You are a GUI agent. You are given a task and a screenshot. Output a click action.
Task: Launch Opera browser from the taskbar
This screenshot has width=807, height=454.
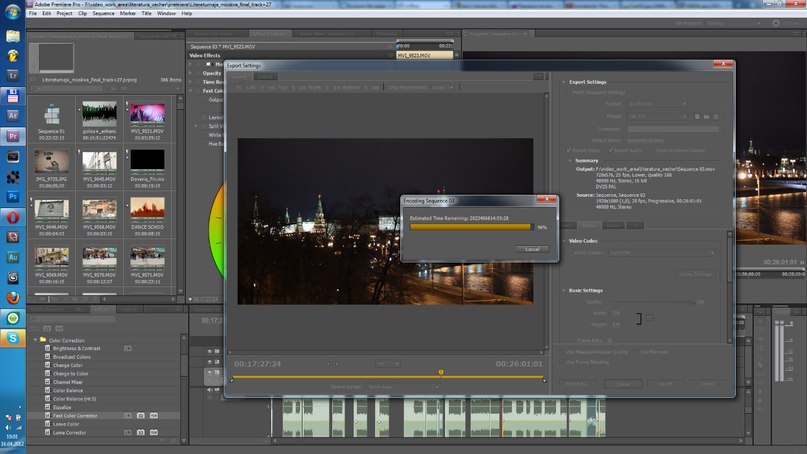13,216
